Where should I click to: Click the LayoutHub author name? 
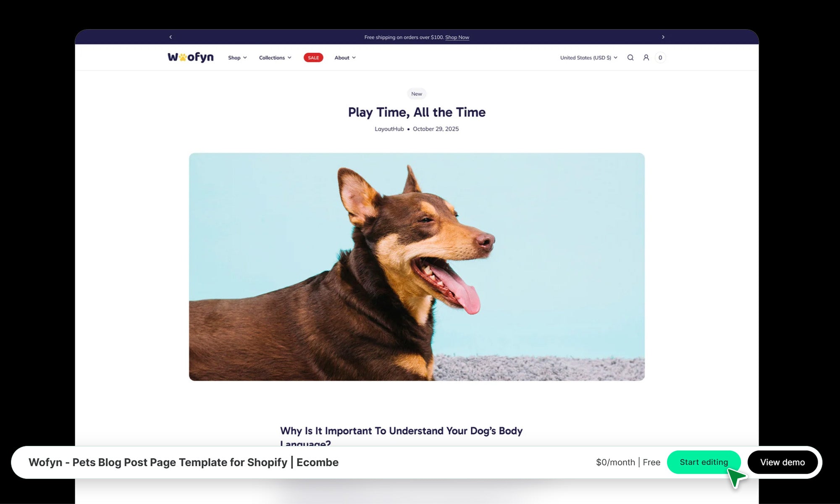[x=389, y=129]
